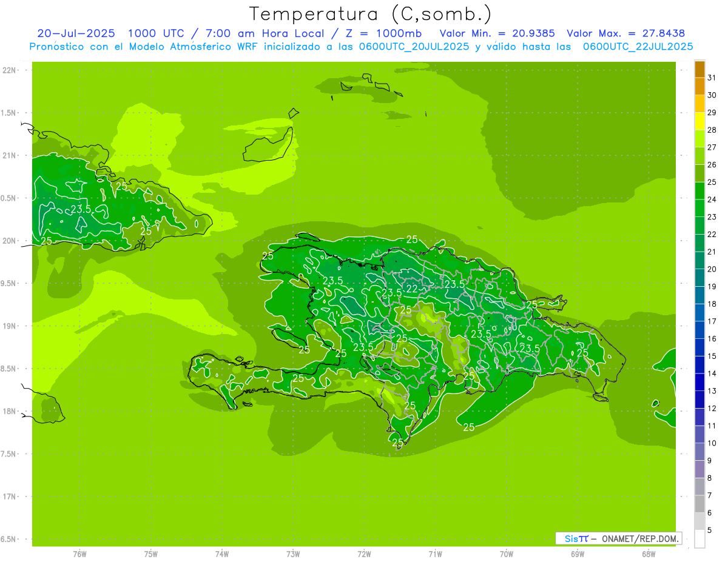Pick the yellow swatch between 28 and 29
The height and width of the screenshot is (562, 728).
pyautogui.click(x=699, y=121)
